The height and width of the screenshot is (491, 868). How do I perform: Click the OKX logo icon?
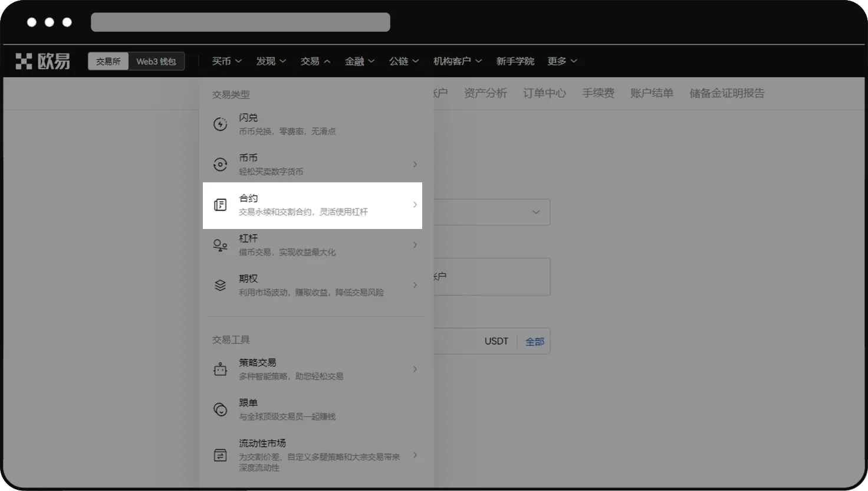coord(24,61)
